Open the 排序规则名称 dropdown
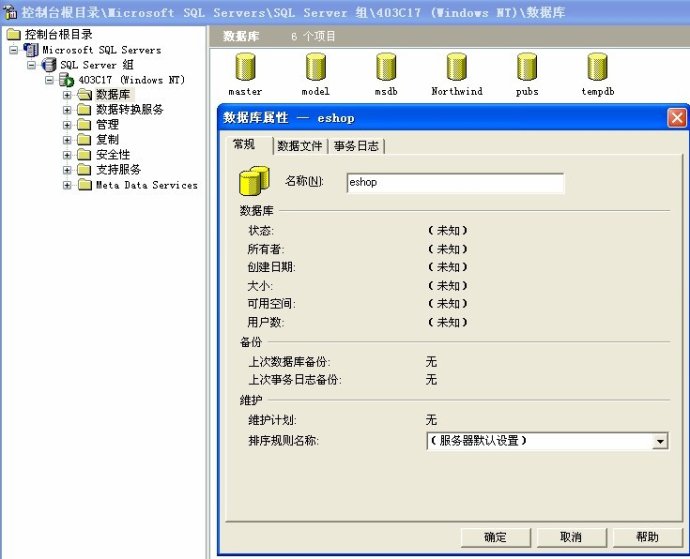690x559 pixels. tap(660, 441)
